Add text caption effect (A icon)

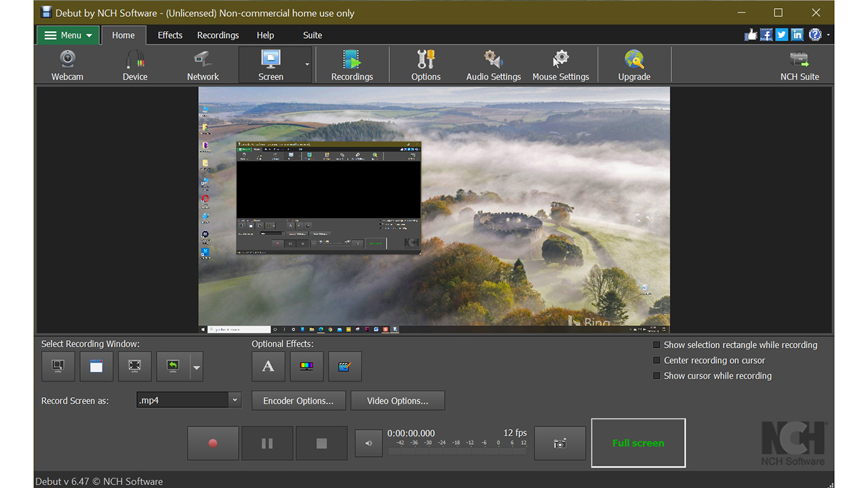(x=269, y=367)
